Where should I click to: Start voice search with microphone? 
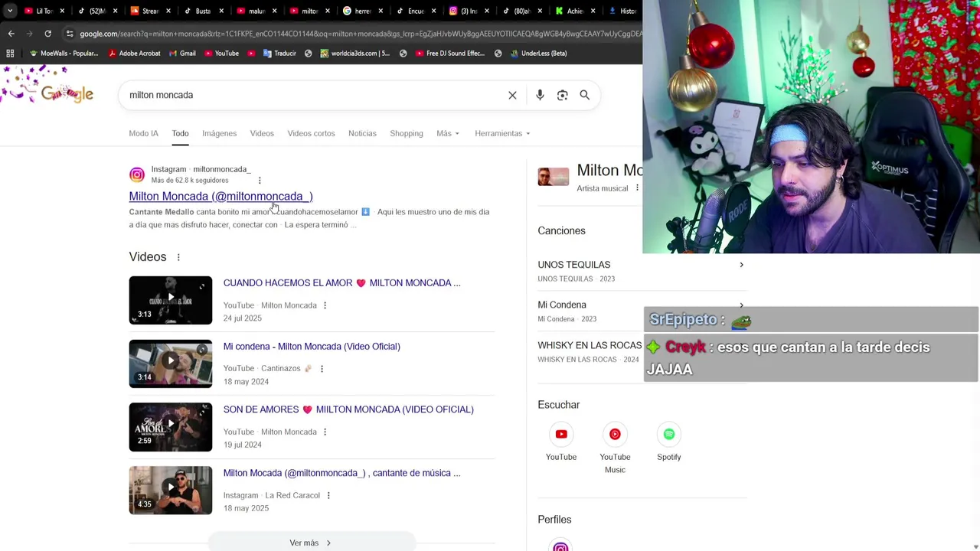pyautogui.click(x=540, y=95)
